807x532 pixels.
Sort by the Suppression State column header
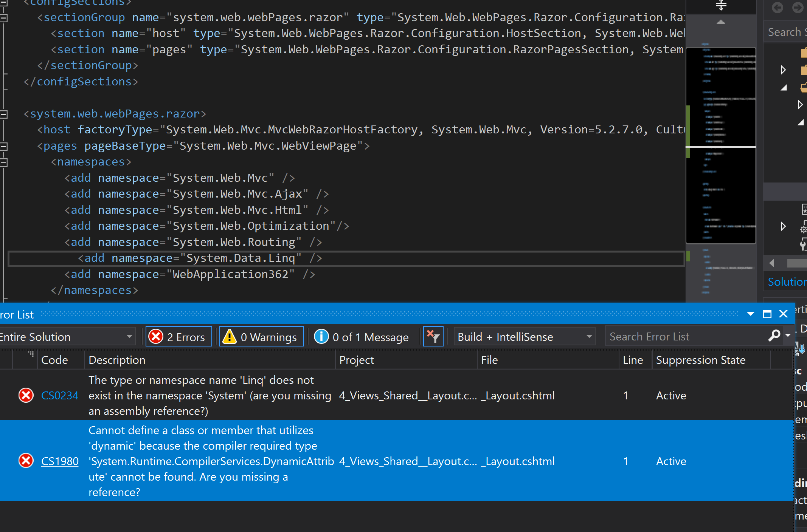pyautogui.click(x=711, y=360)
